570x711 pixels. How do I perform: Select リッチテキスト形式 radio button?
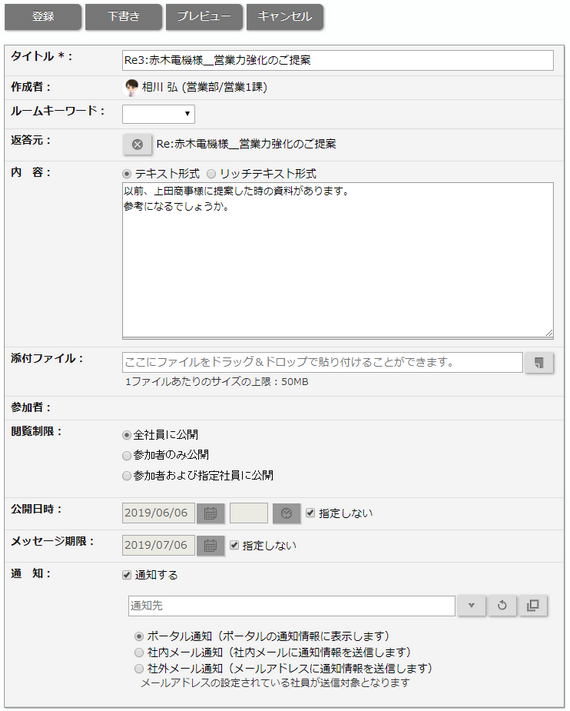211,174
